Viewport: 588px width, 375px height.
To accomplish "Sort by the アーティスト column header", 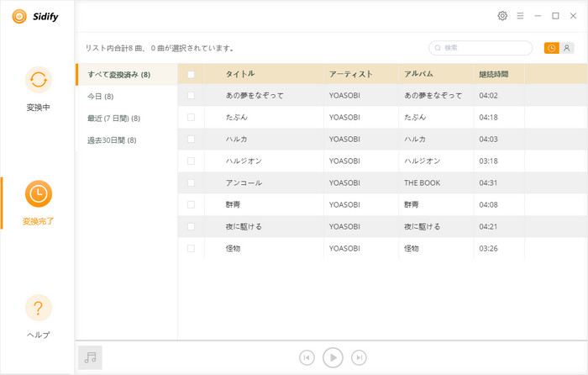I will 350,74.
